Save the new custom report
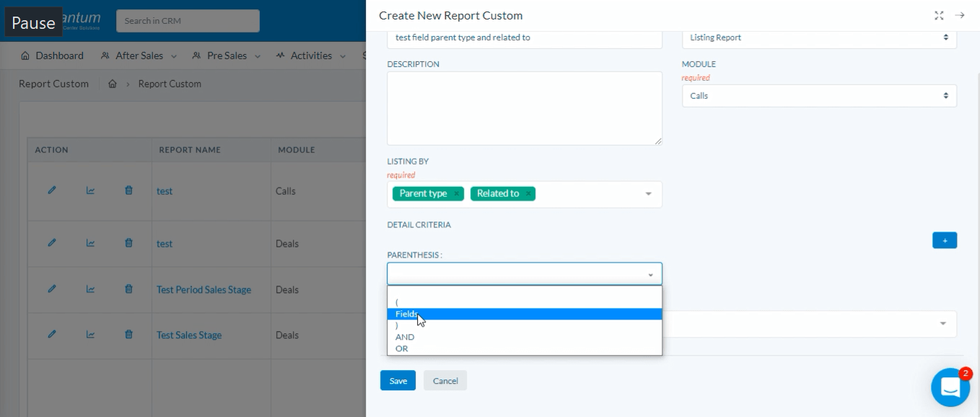The image size is (980, 417). 398,381
